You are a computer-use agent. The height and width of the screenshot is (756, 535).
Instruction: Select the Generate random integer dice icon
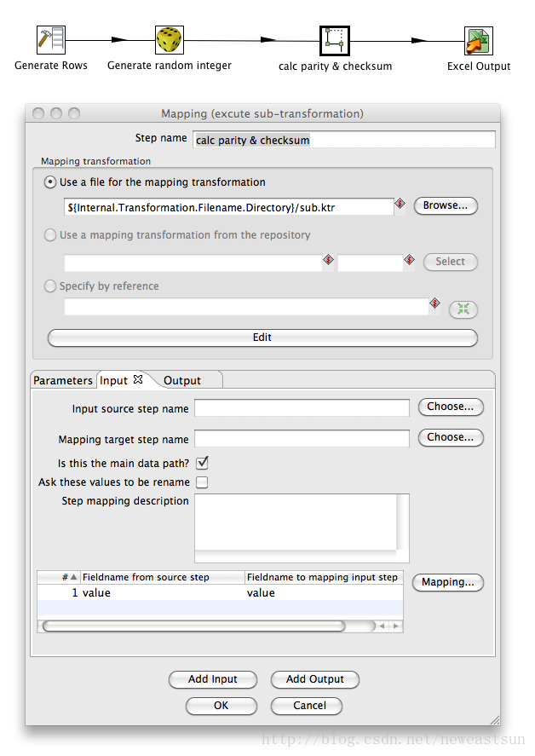click(170, 39)
